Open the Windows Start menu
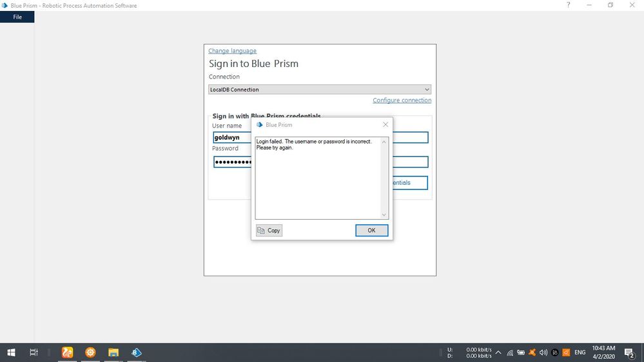 tap(11, 352)
